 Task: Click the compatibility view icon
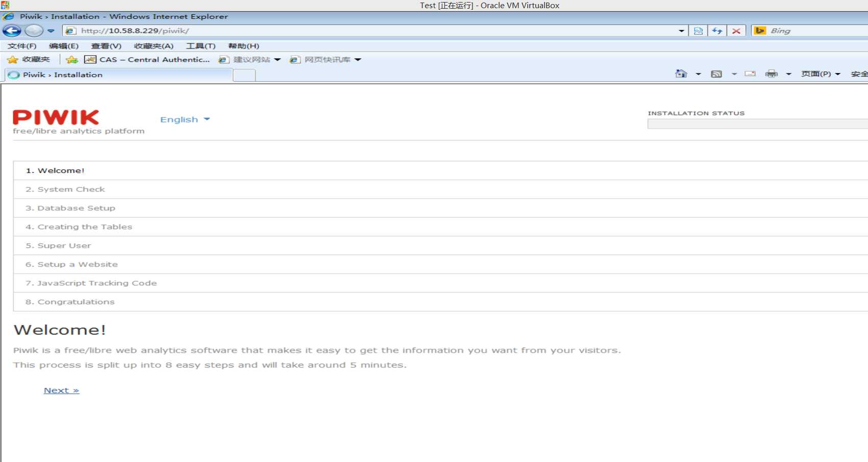click(x=698, y=31)
